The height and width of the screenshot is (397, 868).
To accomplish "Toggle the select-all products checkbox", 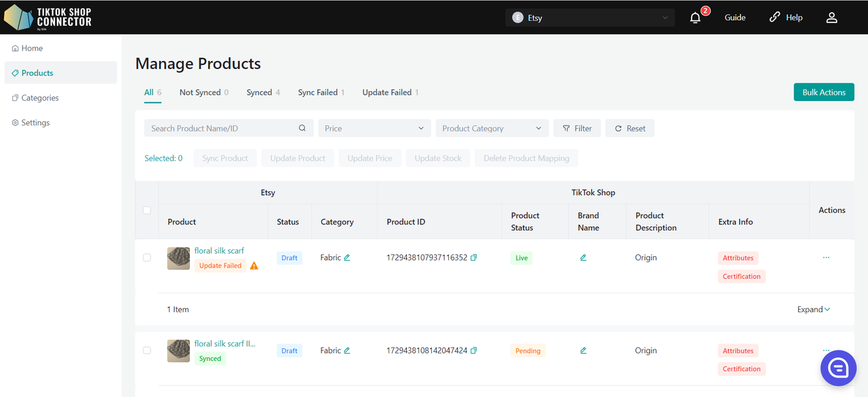I will tap(146, 210).
